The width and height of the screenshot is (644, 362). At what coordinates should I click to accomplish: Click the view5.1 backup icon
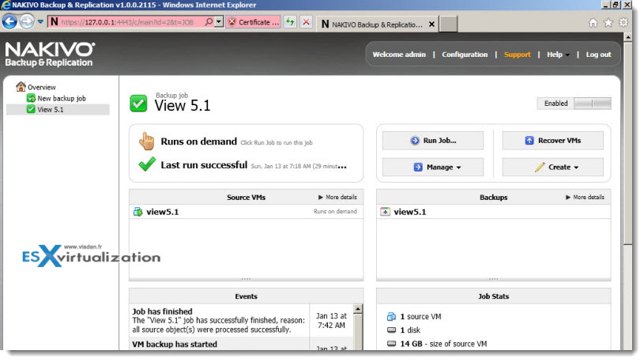386,212
